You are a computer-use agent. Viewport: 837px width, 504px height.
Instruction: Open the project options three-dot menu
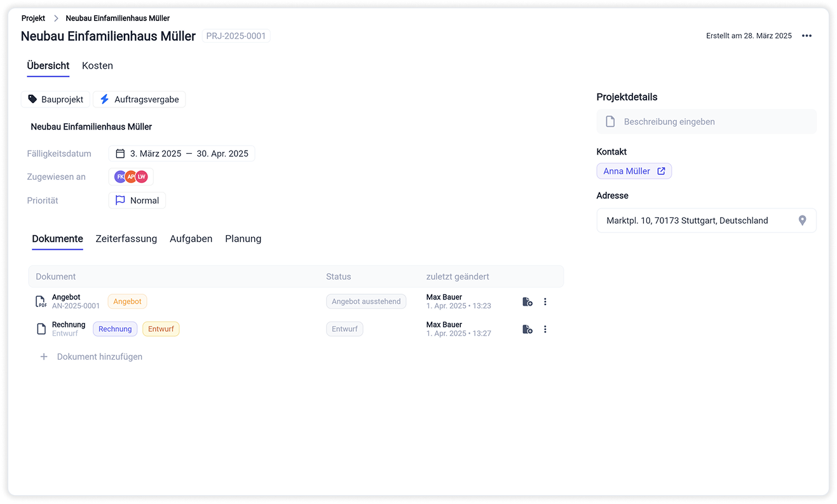806,36
